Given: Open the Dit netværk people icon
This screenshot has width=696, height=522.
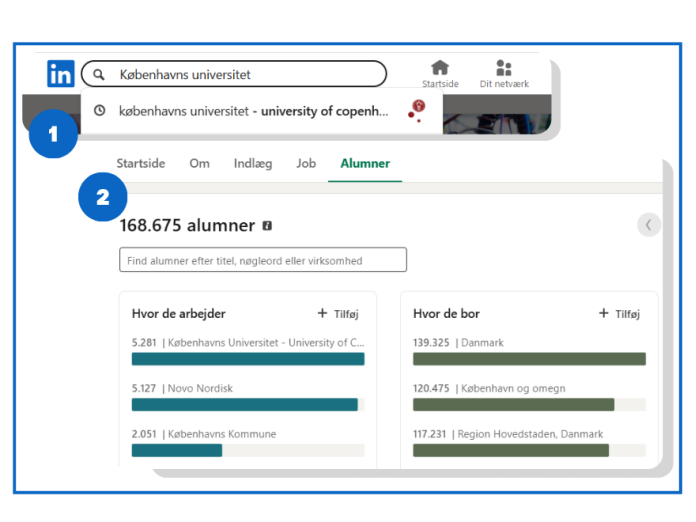Looking at the screenshot, I should click(504, 68).
